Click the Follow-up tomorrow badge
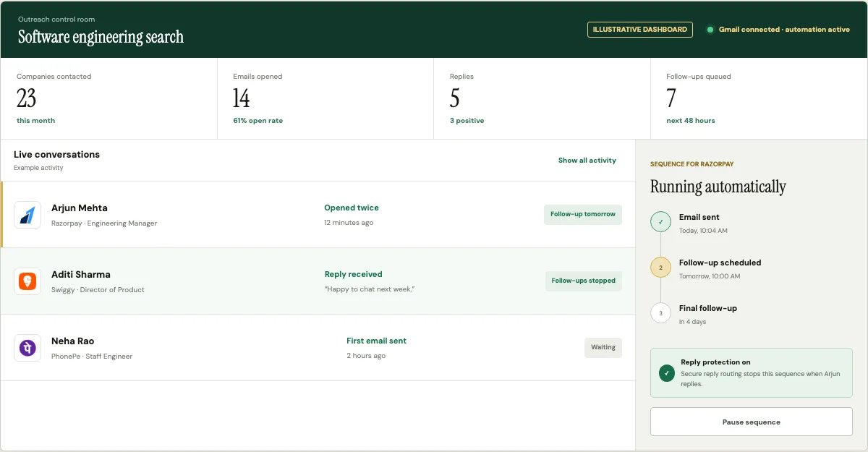Screen dimensions: 868x452 click(x=583, y=214)
